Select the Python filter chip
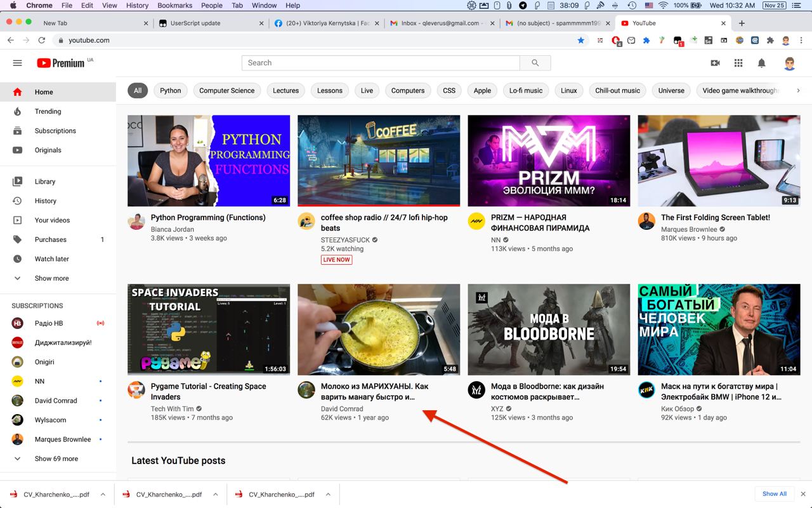The height and width of the screenshot is (508, 812). point(171,90)
